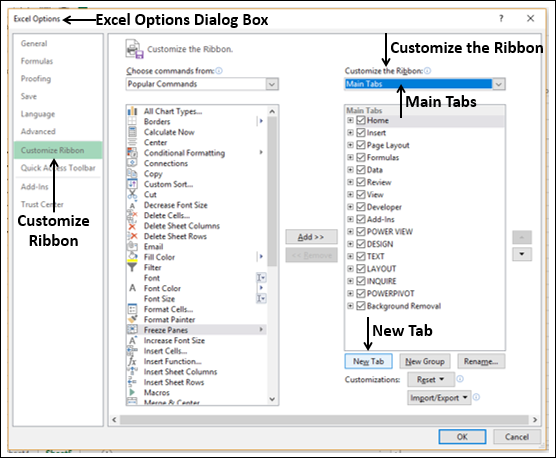Click the Borders command icon
This screenshot has height=458, width=556.
[132, 122]
